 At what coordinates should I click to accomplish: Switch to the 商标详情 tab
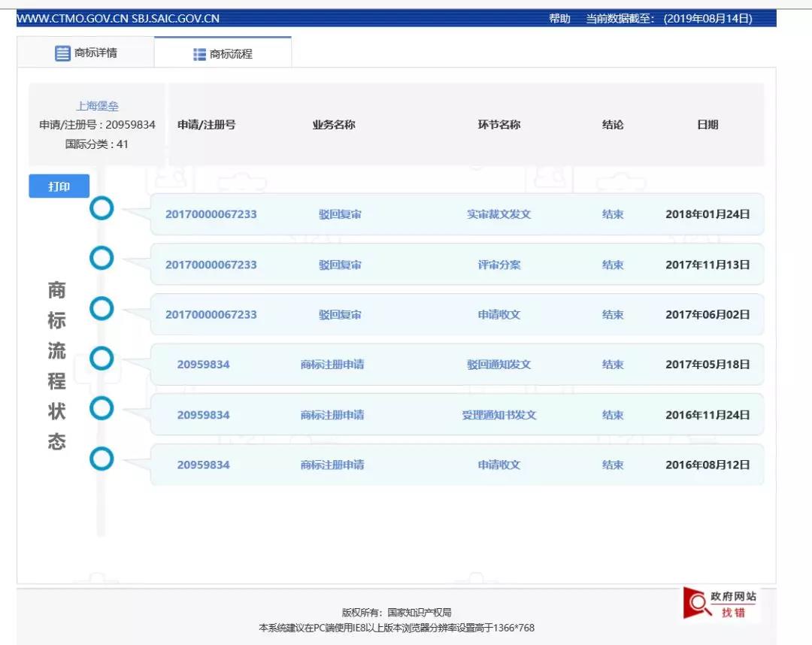(x=86, y=53)
